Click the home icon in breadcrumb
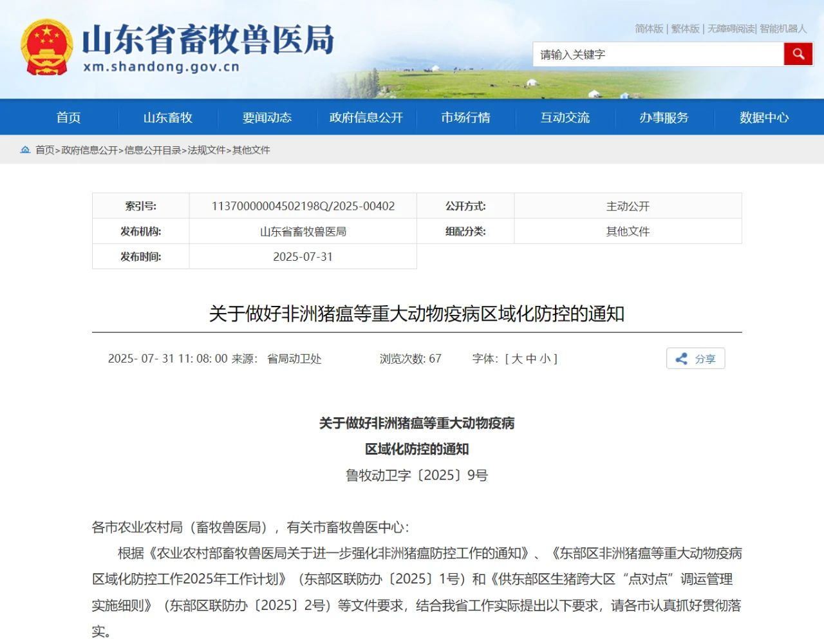 pos(25,149)
